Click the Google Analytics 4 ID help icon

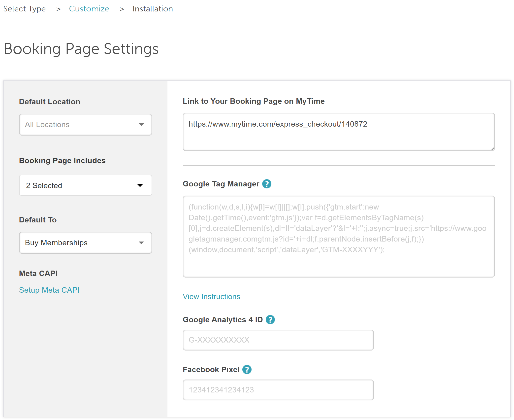270,320
